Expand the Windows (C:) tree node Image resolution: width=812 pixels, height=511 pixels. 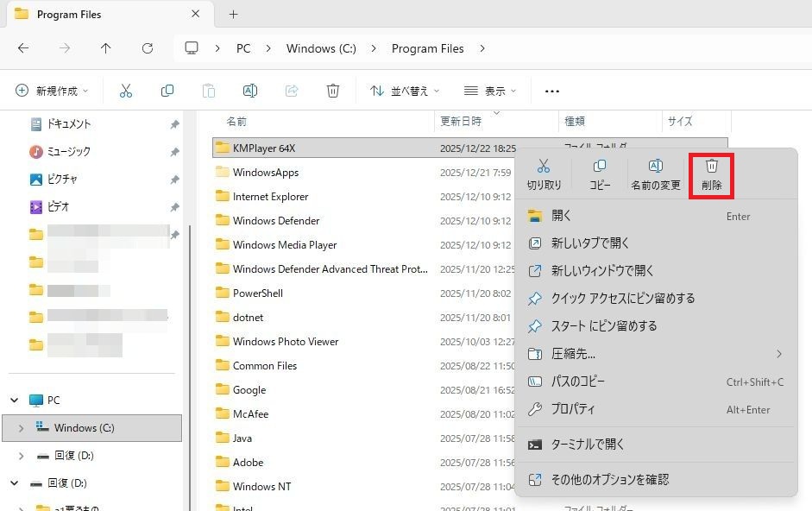click(21, 428)
